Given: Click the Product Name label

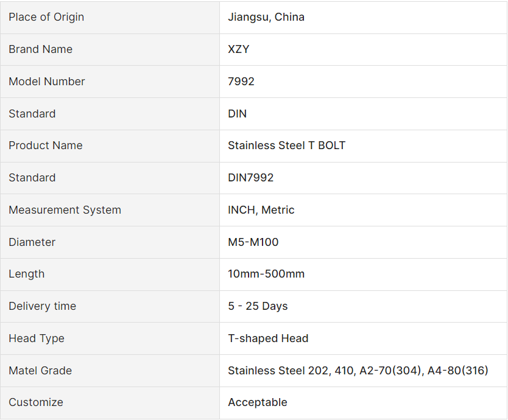Looking at the screenshot, I should (45, 145).
